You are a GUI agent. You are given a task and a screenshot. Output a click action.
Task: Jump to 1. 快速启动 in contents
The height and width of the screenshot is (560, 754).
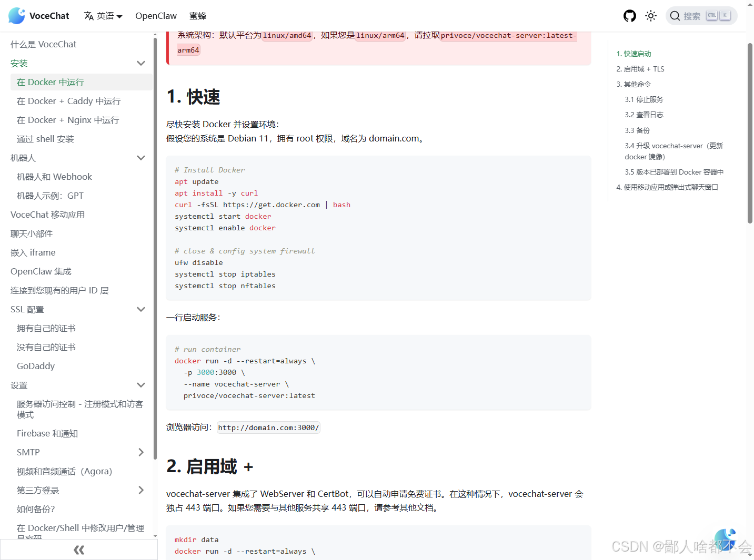click(x=634, y=54)
